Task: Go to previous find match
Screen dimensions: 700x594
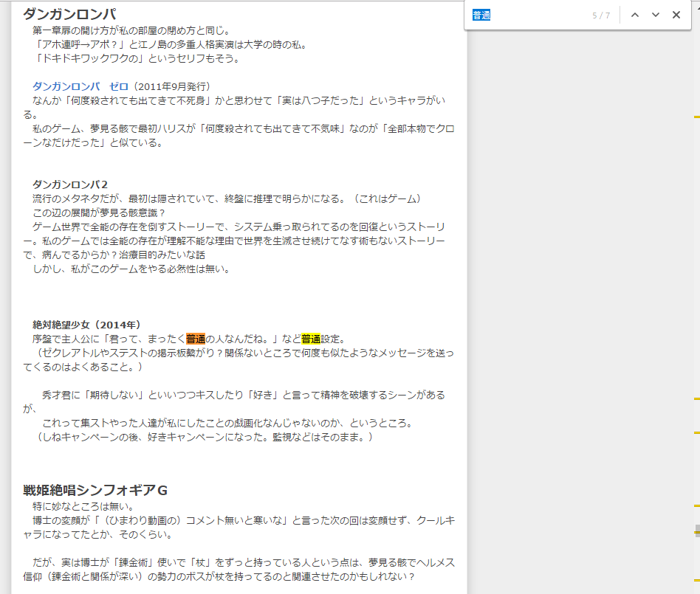Action: tap(635, 15)
